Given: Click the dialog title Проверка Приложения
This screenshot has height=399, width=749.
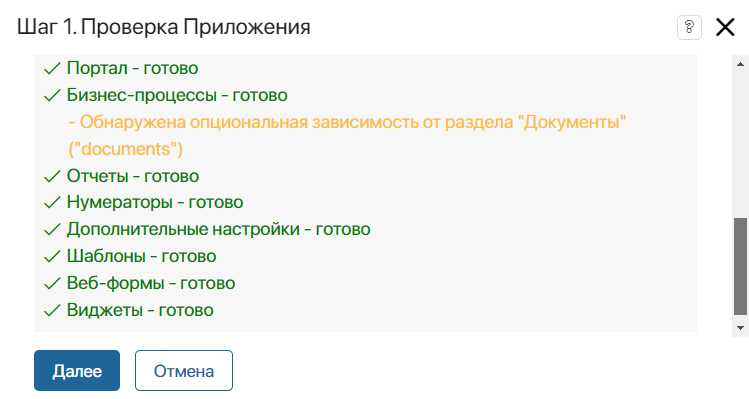Looking at the screenshot, I should pyautogui.click(x=195, y=27).
